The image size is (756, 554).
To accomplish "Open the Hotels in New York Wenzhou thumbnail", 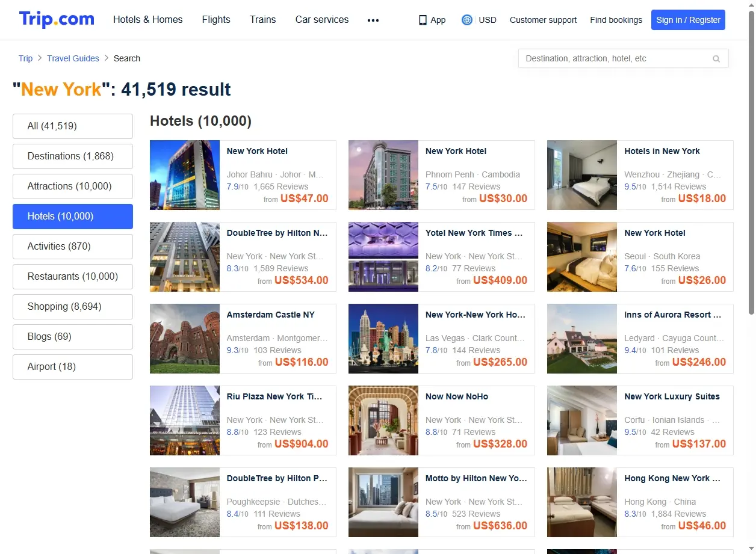I will (582, 175).
